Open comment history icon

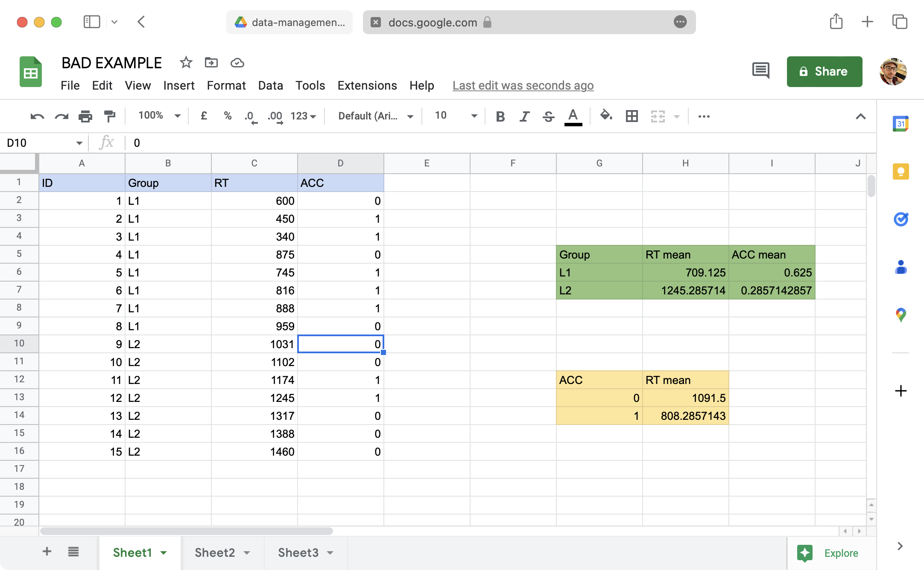coord(760,71)
